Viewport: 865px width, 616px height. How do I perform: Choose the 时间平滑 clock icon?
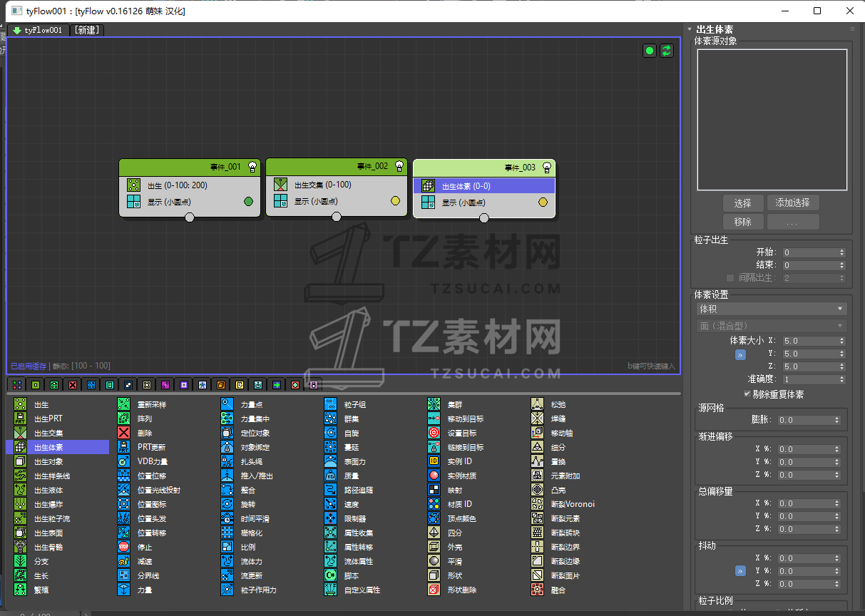(227, 518)
